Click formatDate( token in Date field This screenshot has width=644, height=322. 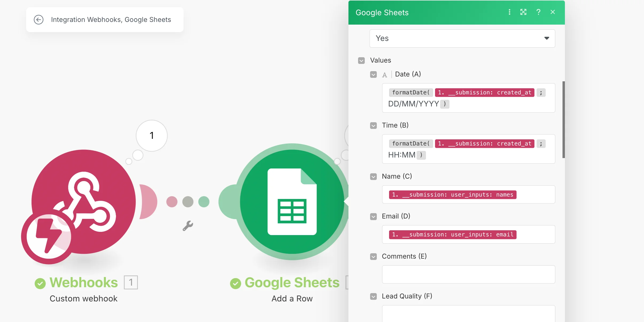pyautogui.click(x=411, y=93)
